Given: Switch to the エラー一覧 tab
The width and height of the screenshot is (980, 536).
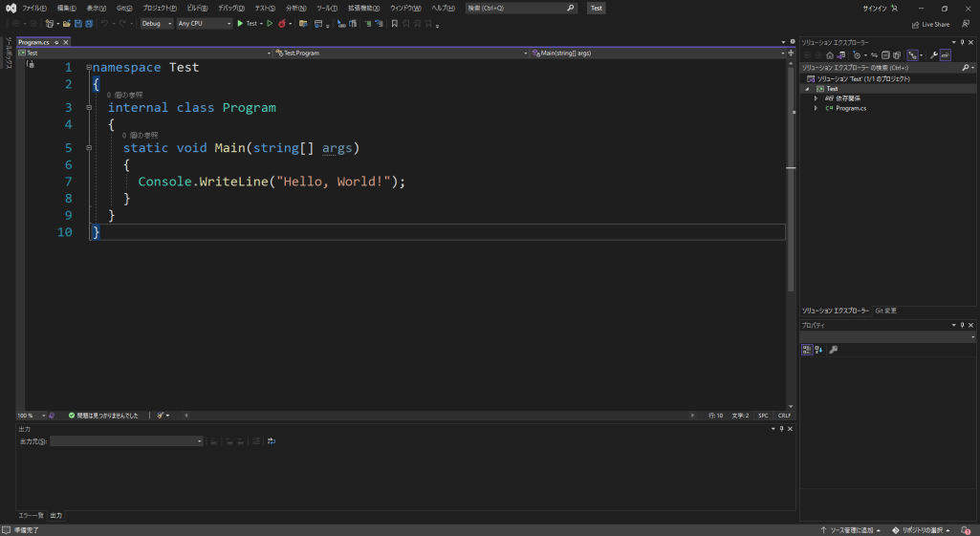Looking at the screenshot, I should 32,515.
